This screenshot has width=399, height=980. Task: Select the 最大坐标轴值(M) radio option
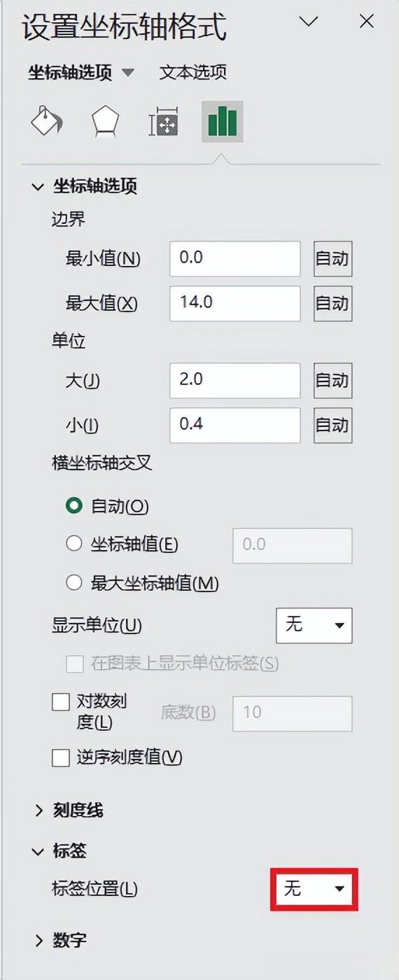click(x=74, y=582)
